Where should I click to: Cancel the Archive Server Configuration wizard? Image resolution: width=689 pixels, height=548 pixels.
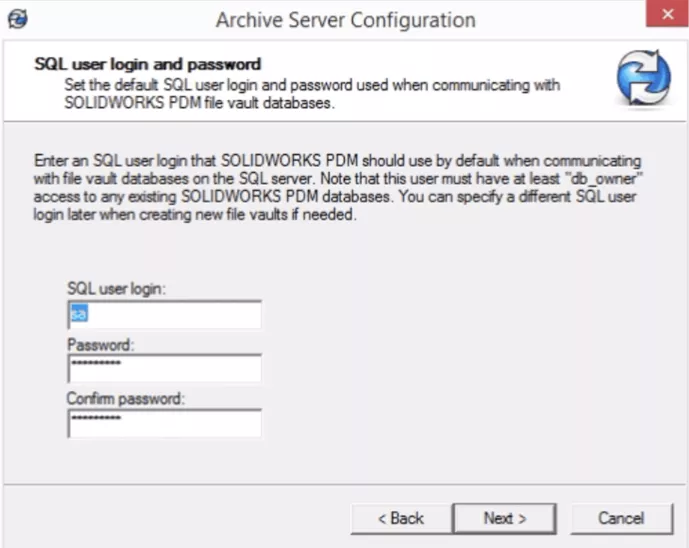(621, 519)
